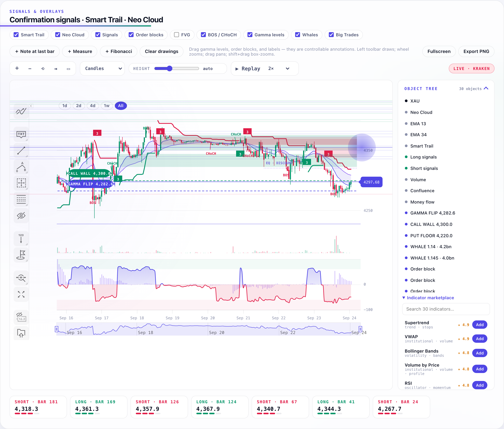504x429 pixels.
Task: Reset view with the circular arrow icon
Action: pyautogui.click(x=43, y=68)
